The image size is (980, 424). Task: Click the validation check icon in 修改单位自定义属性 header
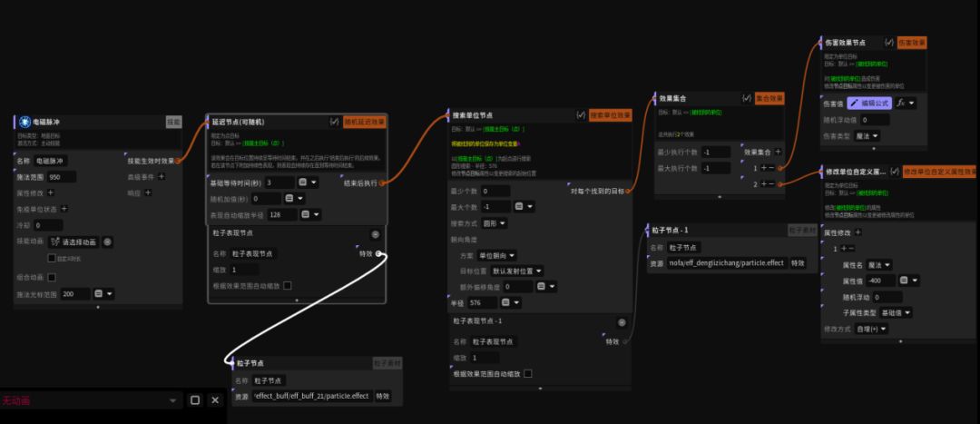[895, 172]
